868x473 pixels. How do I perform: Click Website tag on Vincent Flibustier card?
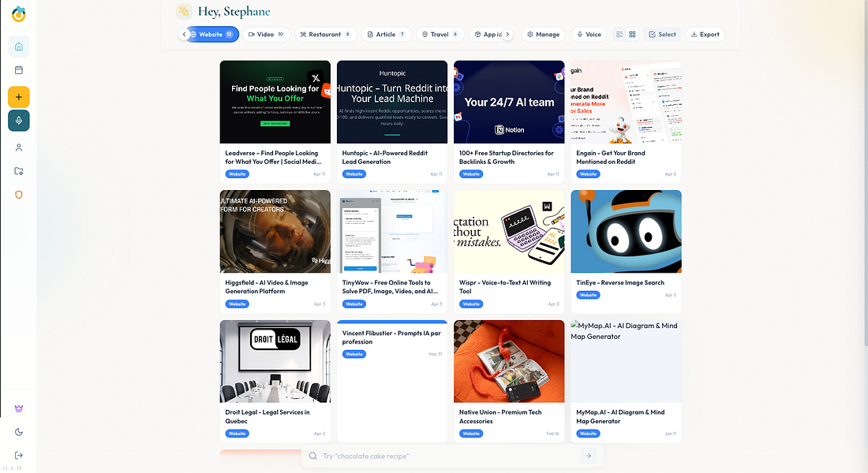tap(354, 354)
